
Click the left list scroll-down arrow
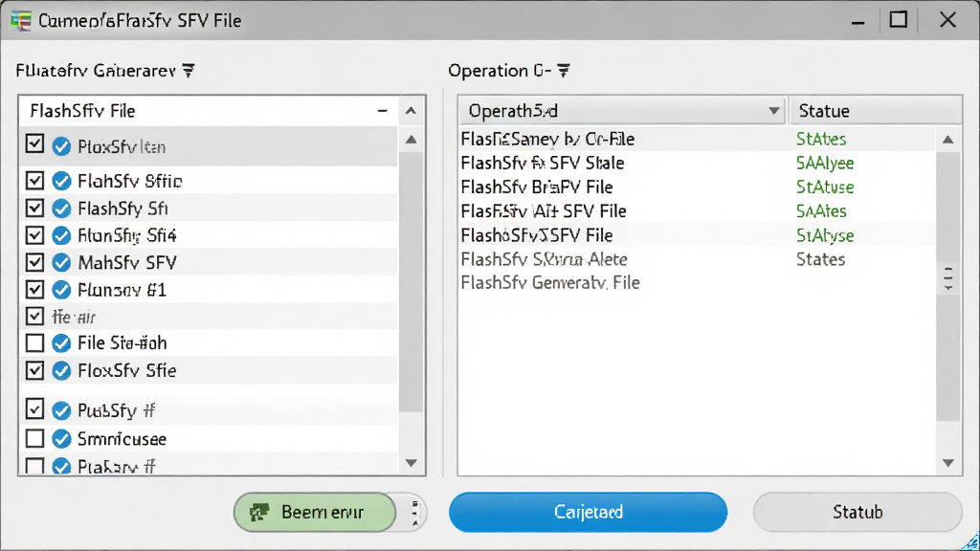click(411, 463)
